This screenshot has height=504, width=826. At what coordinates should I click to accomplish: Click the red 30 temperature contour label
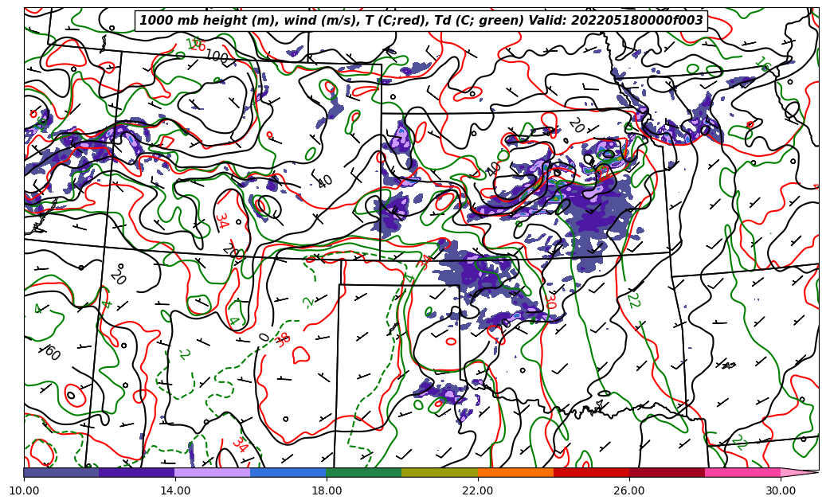coord(550,301)
